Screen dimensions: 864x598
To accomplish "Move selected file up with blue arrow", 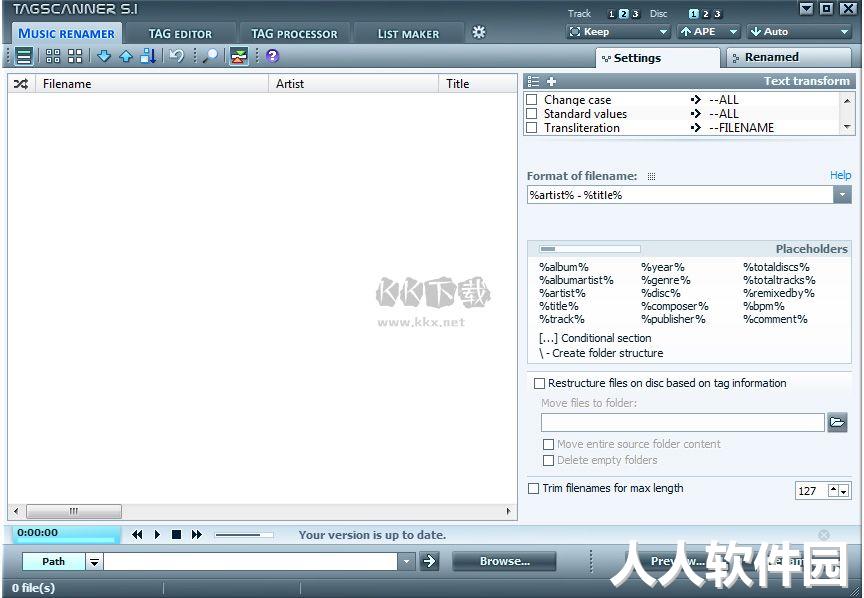I will 126,56.
